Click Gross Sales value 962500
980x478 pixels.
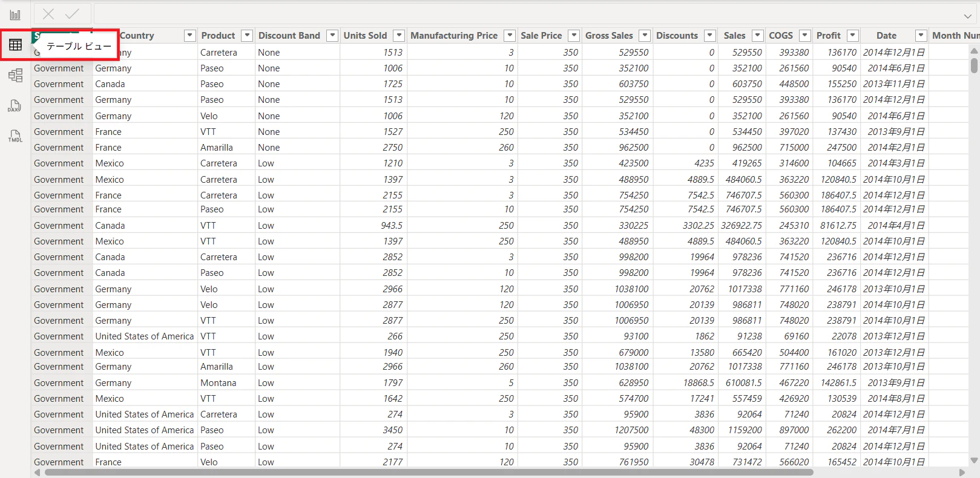(634, 148)
